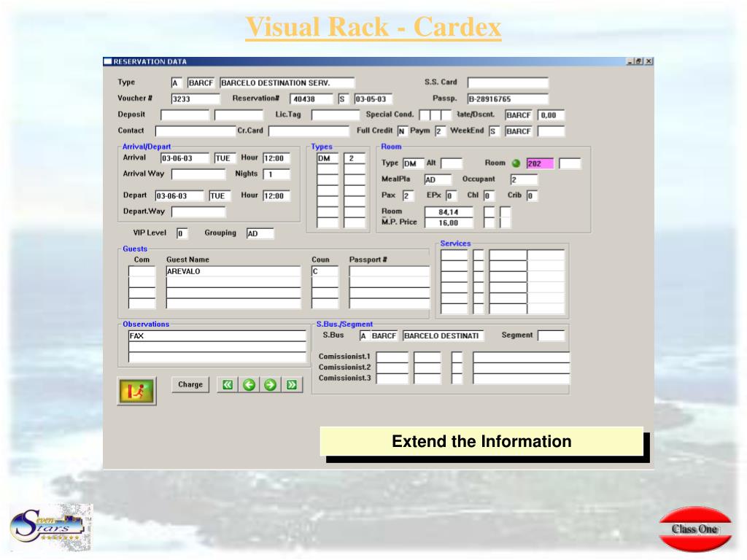Focus the Cr.Card field
The image size is (747, 560).
tap(309, 131)
